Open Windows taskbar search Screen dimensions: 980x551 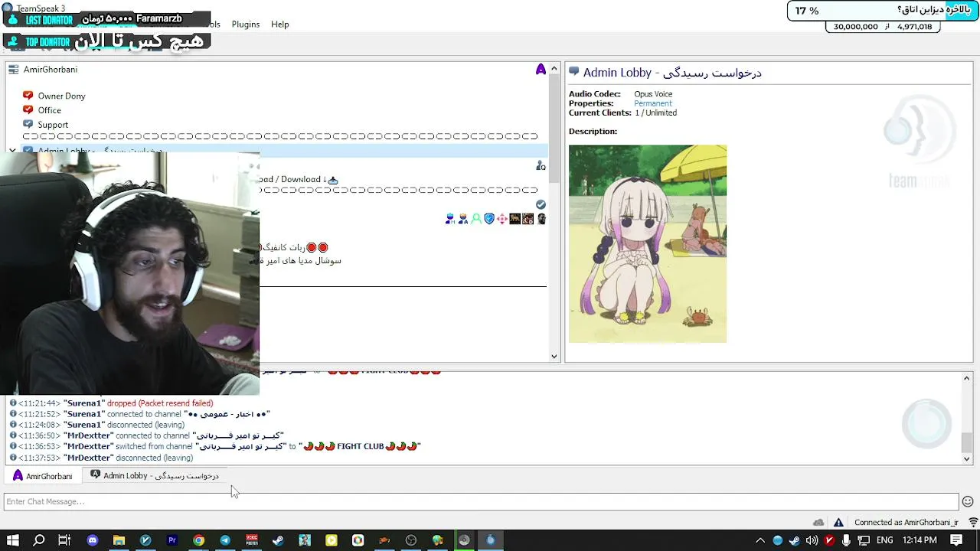pyautogui.click(x=39, y=540)
